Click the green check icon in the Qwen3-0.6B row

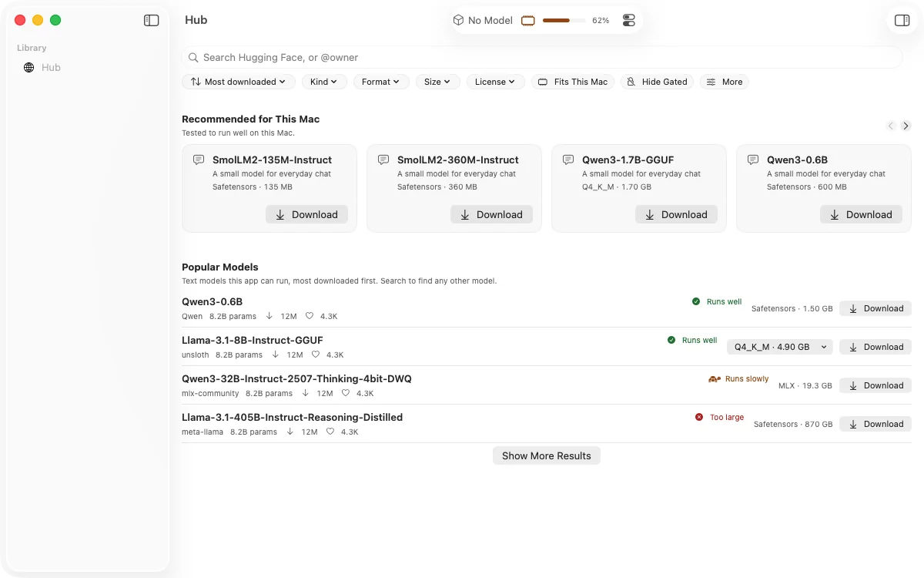coord(696,301)
